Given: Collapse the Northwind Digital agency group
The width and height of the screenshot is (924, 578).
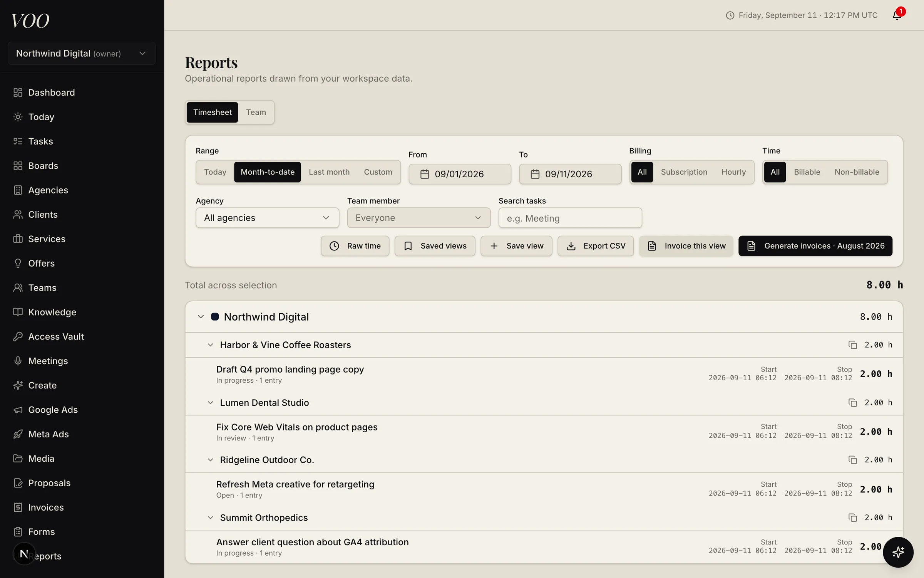Looking at the screenshot, I should click(201, 317).
